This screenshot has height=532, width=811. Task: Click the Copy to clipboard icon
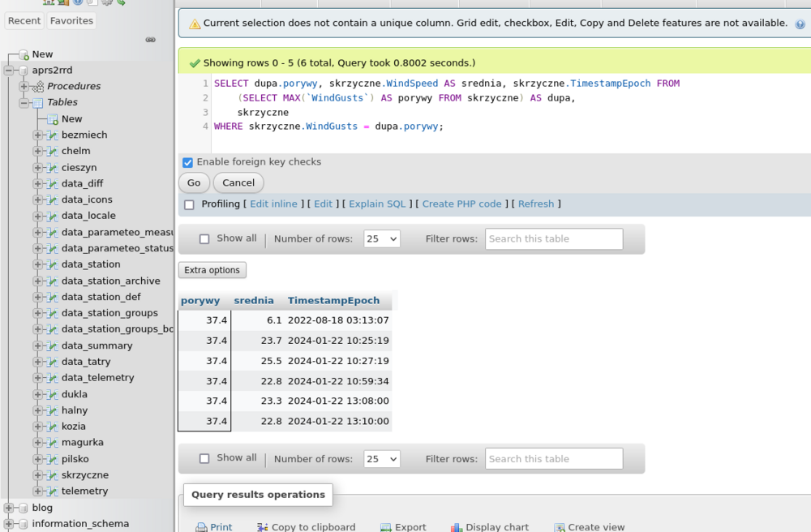(262, 527)
